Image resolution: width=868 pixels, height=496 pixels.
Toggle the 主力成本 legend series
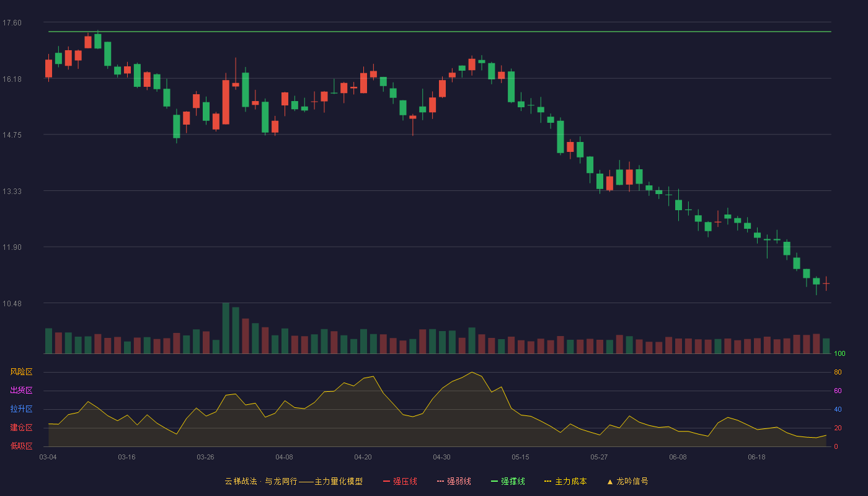[565, 481]
